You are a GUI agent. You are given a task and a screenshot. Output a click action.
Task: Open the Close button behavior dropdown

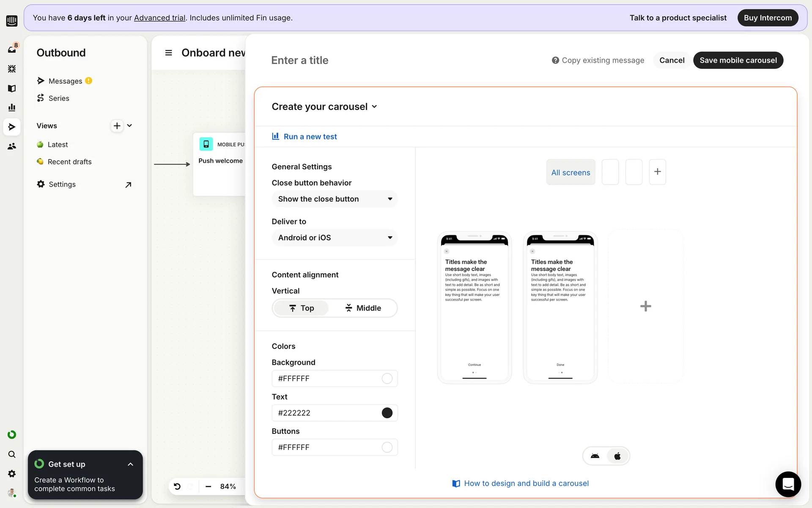click(x=334, y=199)
